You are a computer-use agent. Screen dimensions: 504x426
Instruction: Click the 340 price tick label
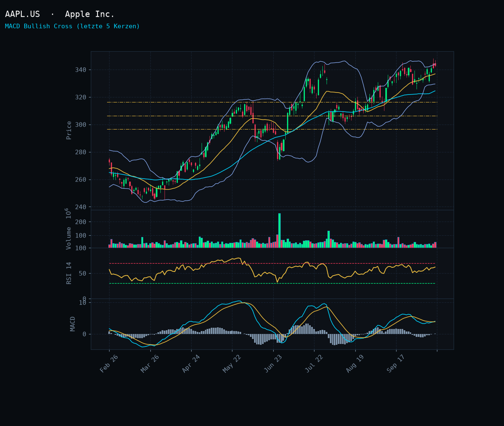pyautogui.click(x=80, y=70)
